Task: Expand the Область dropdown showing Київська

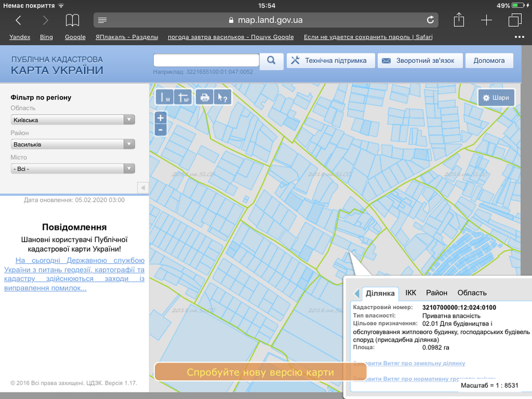Action: [73, 120]
